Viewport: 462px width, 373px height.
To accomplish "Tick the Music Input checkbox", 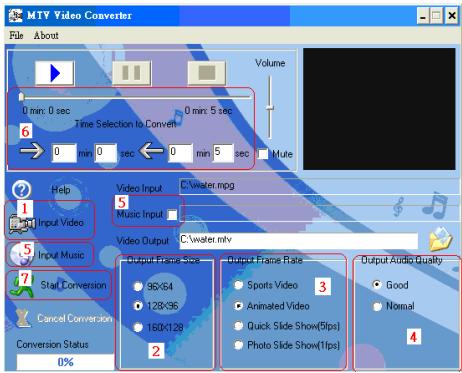I will click(172, 215).
